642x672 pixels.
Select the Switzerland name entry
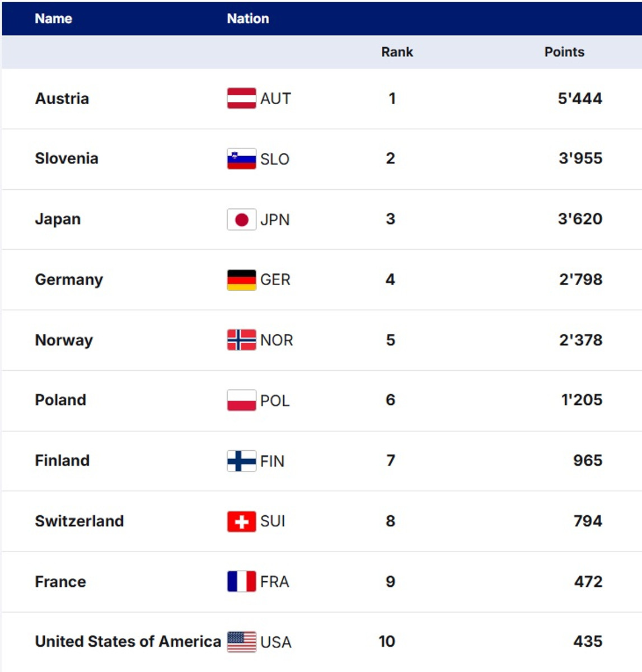point(79,521)
